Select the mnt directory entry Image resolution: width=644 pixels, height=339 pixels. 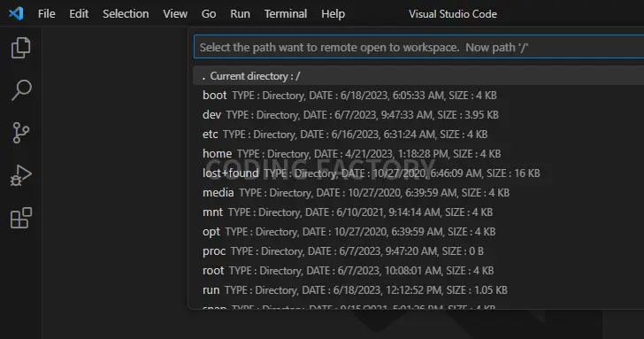(418, 212)
